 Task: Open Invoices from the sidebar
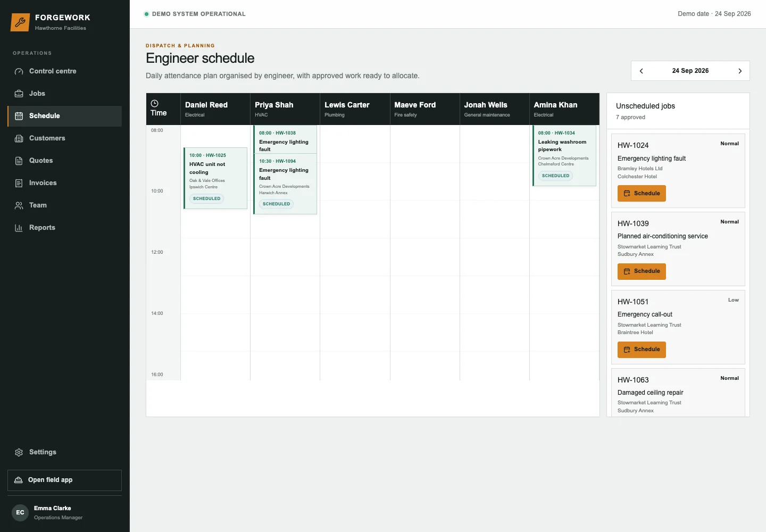pyautogui.click(x=65, y=183)
